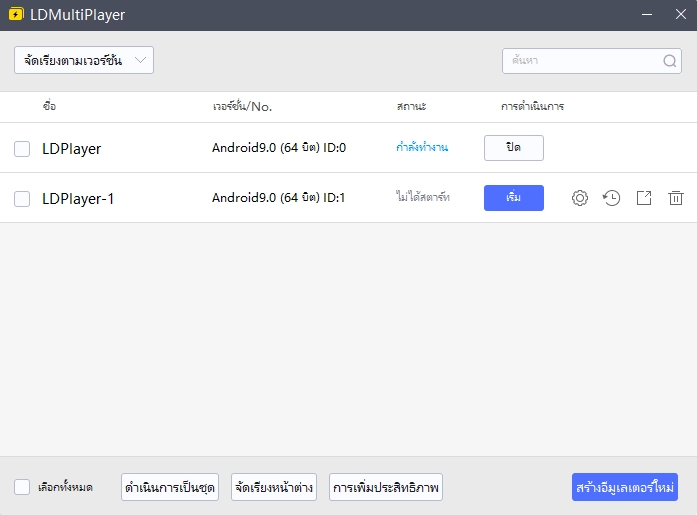
Task: Select the LDPlayer-1 instance name
Action: (x=78, y=199)
